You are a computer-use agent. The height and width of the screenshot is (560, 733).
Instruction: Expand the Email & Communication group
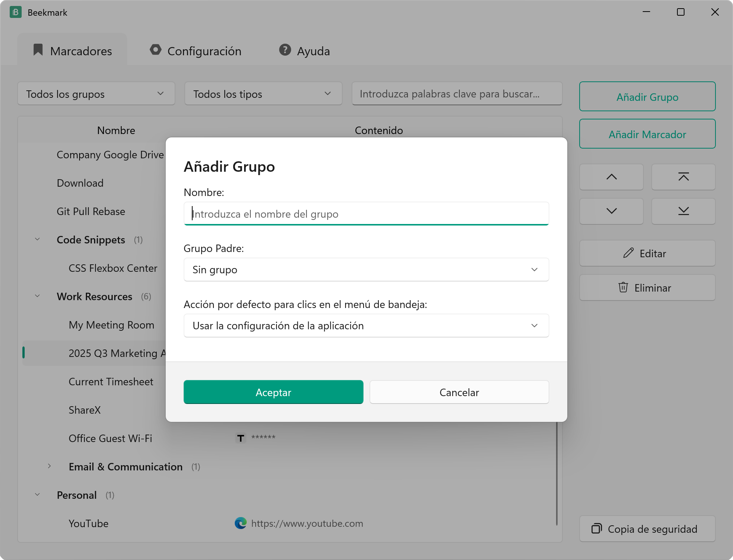49,466
